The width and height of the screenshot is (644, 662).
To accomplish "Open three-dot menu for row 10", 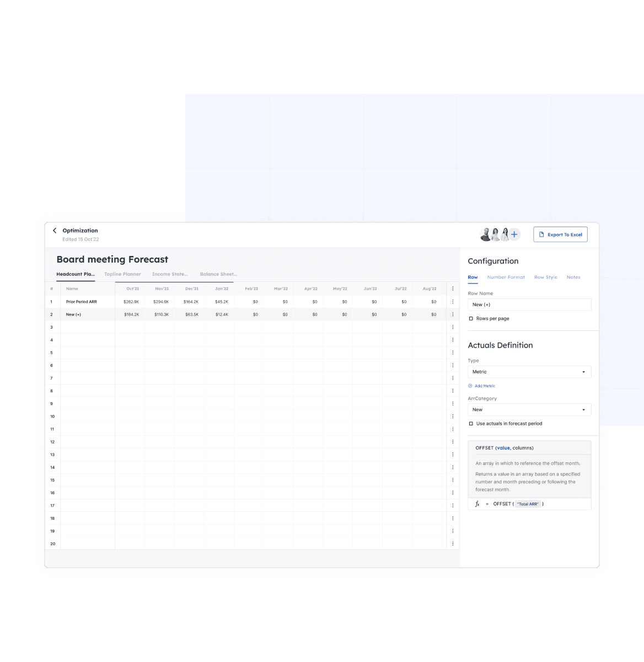I will (453, 417).
